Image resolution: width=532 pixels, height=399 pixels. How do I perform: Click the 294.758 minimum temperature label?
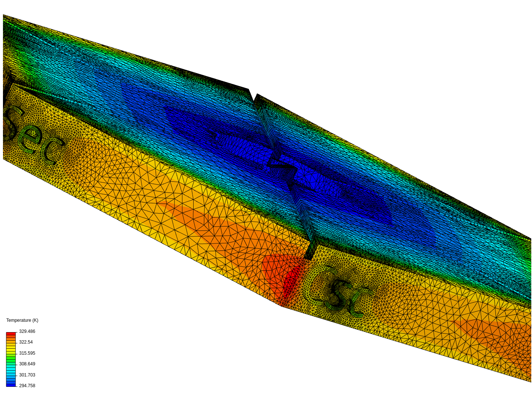coord(27,385)
